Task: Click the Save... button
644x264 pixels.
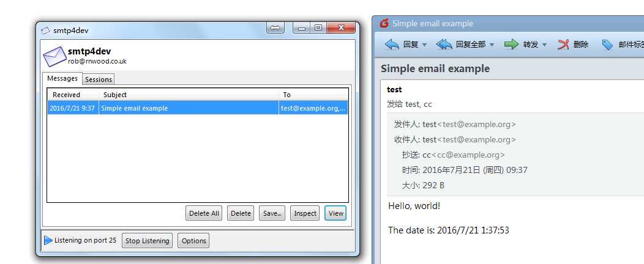Action: pos(272,213)
